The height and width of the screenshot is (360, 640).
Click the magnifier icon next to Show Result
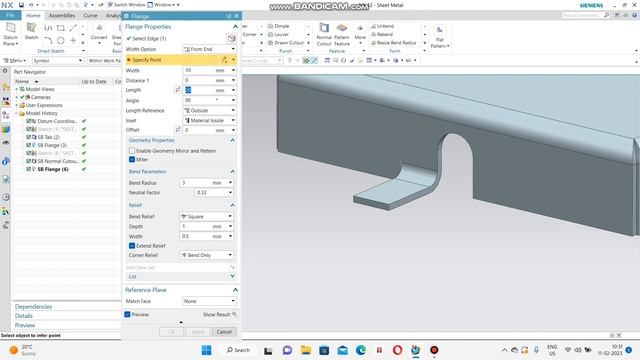pos(234,314)
